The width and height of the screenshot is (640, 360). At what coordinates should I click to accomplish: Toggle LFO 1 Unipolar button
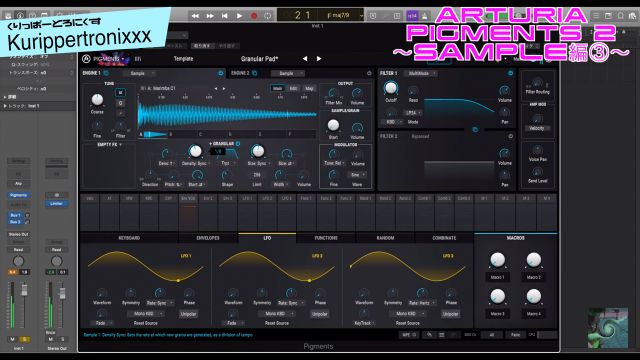(188, 314)
